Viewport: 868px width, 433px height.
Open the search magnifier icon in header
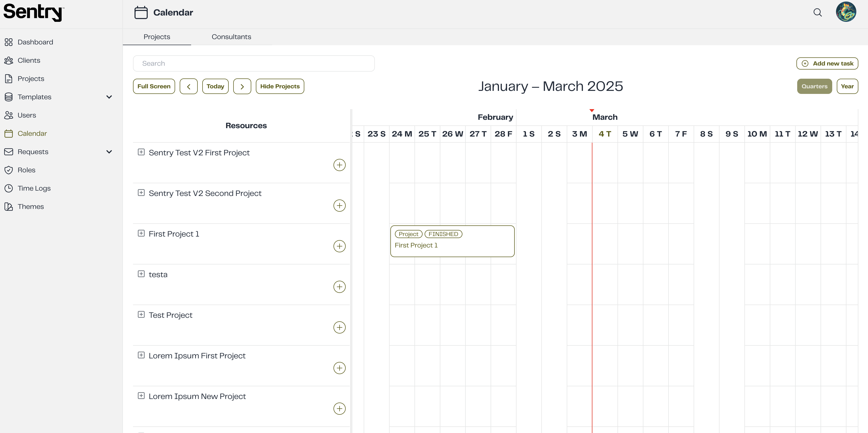point(817,12)
